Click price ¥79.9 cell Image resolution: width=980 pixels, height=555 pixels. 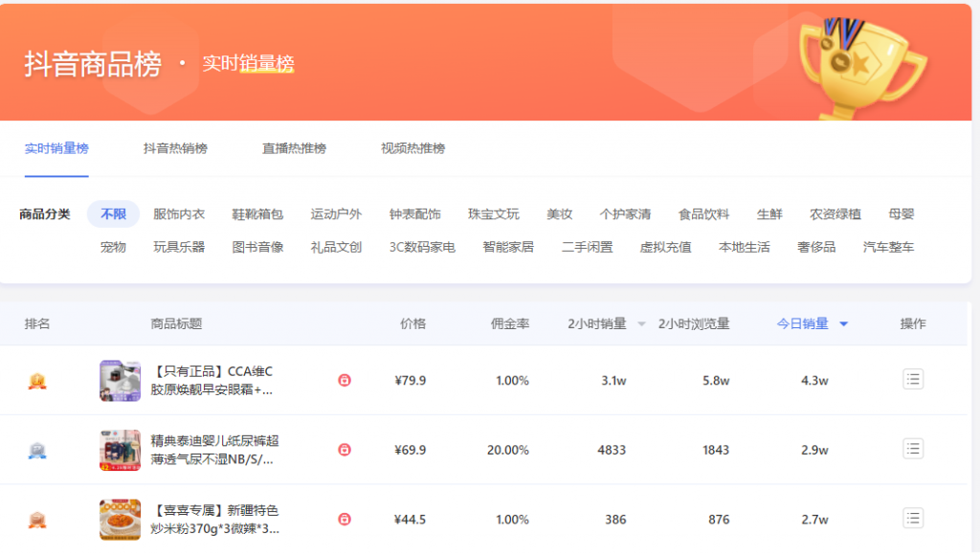[410, 381]
